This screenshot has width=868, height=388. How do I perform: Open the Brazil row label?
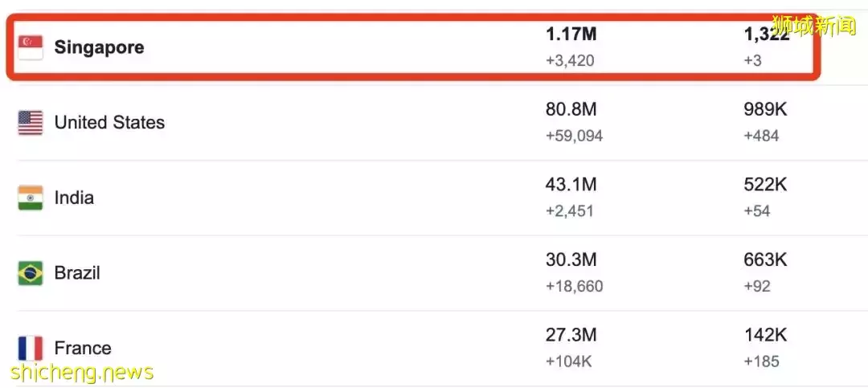(77, 273)
